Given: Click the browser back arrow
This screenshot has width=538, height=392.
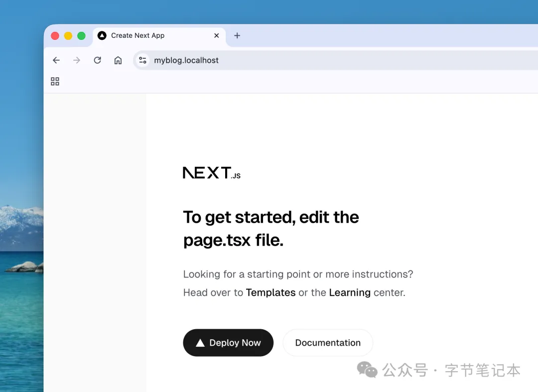Looking at the screenshot, I should point(56,60).
